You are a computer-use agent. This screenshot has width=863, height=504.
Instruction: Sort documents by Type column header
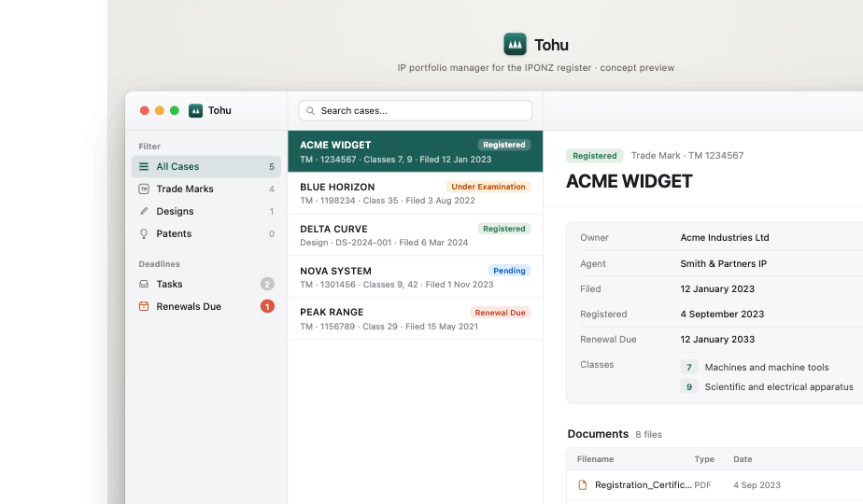(704, 459)
